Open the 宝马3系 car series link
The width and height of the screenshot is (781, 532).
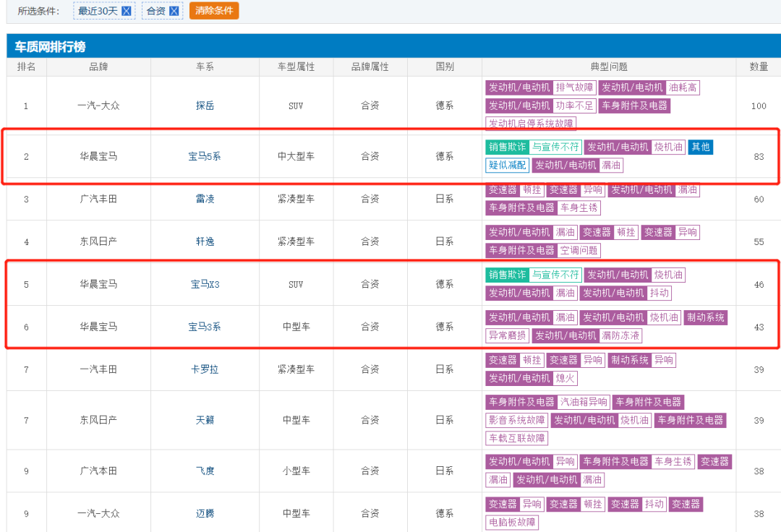tap(204, 327)
